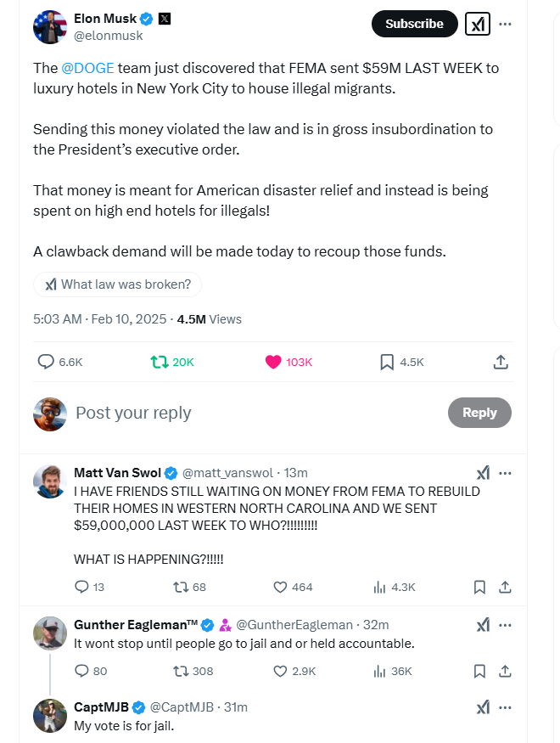Screen dimensions: 560x743
Task: Click the "Post your reply" input field
Action: pos(255,413)
